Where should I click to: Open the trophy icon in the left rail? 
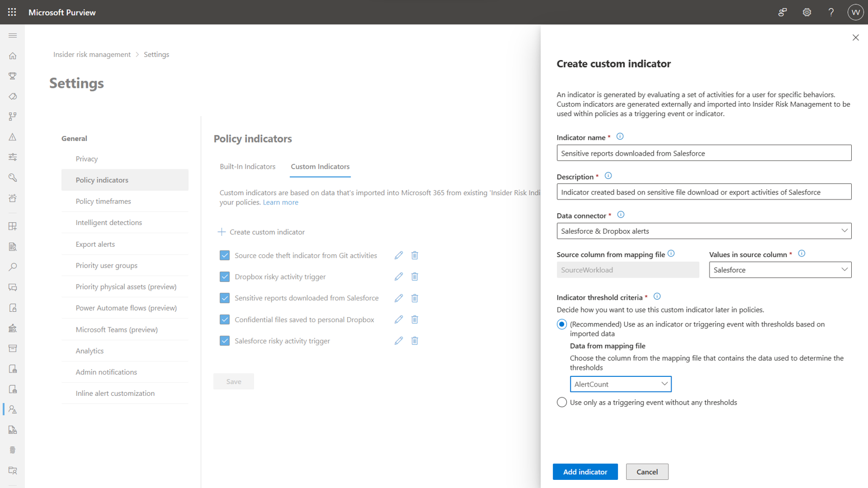click(12, 76)
